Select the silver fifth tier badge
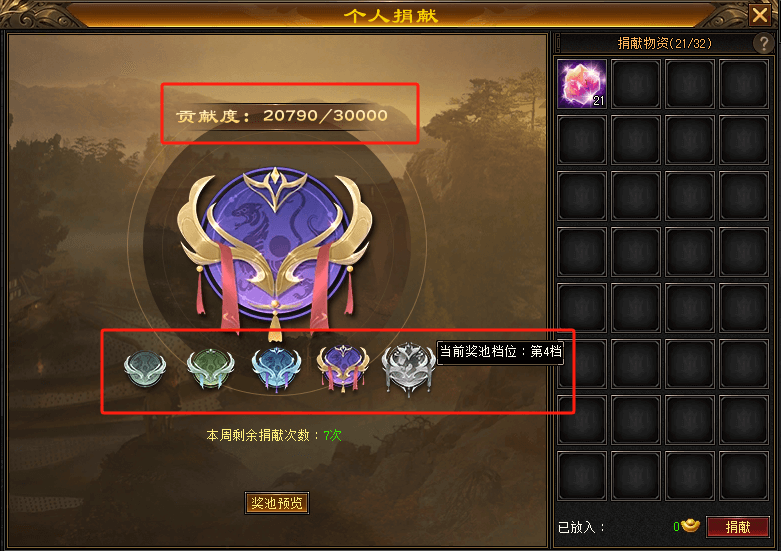This screenshot has height=551, width=781. click(x=408, y=369)
